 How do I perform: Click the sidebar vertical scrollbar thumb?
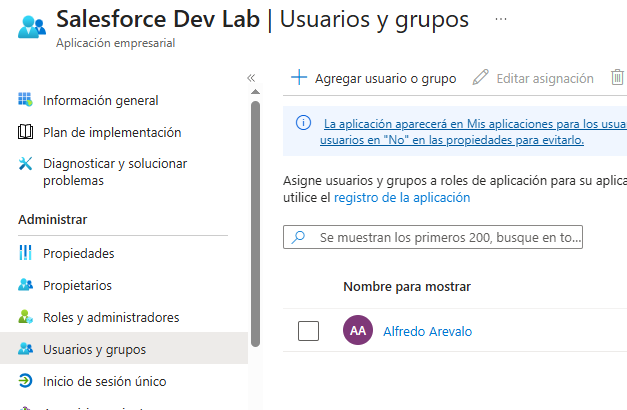coord(255,224)
